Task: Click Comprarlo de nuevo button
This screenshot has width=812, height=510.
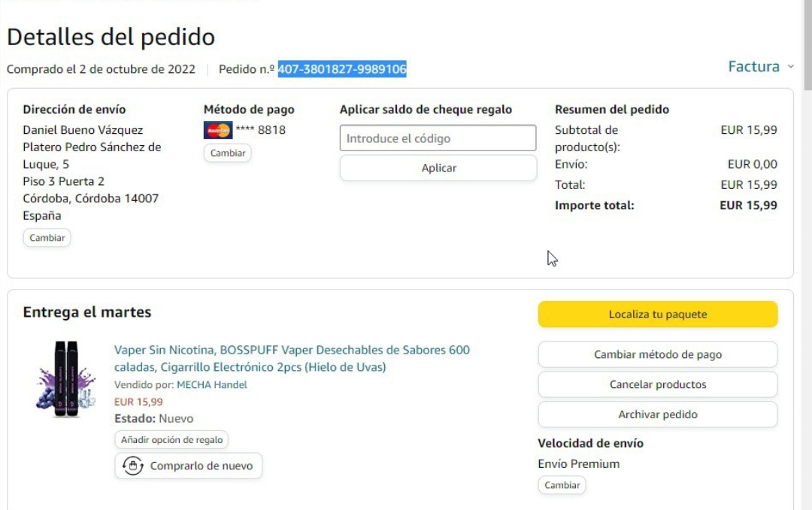Action: pos(189,466)
